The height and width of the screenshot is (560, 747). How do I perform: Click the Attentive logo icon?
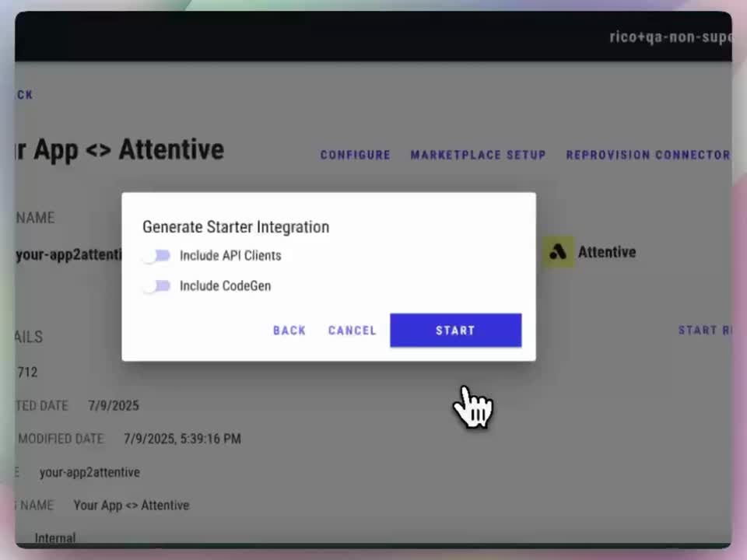[558, 251]
